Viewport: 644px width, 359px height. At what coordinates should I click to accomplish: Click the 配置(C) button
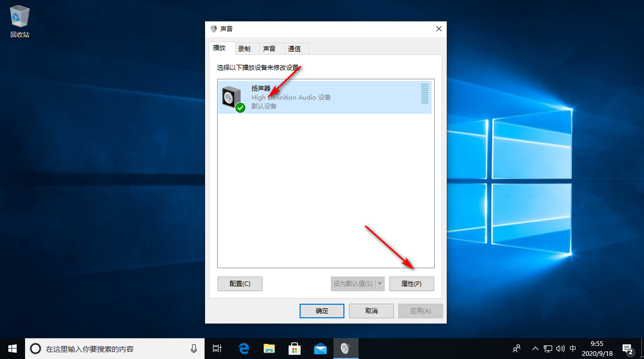(240, 284)
